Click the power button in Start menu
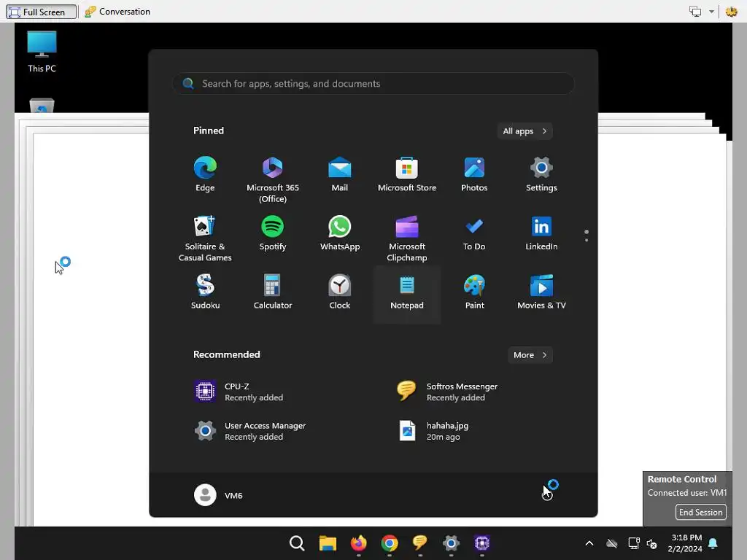 (547, 495)
